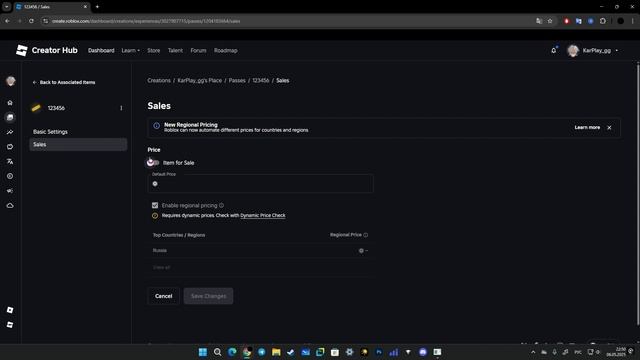640x360 pixels.
Task: Click the red extension icon in browser toolbar
Action: click(x=567, y=21)
